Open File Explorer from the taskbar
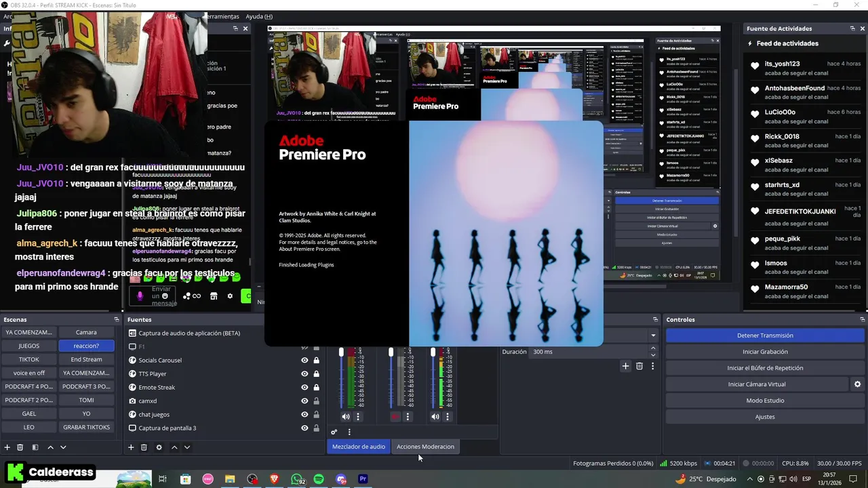Viewport: 868px width, 488px height. click(230, 479)
